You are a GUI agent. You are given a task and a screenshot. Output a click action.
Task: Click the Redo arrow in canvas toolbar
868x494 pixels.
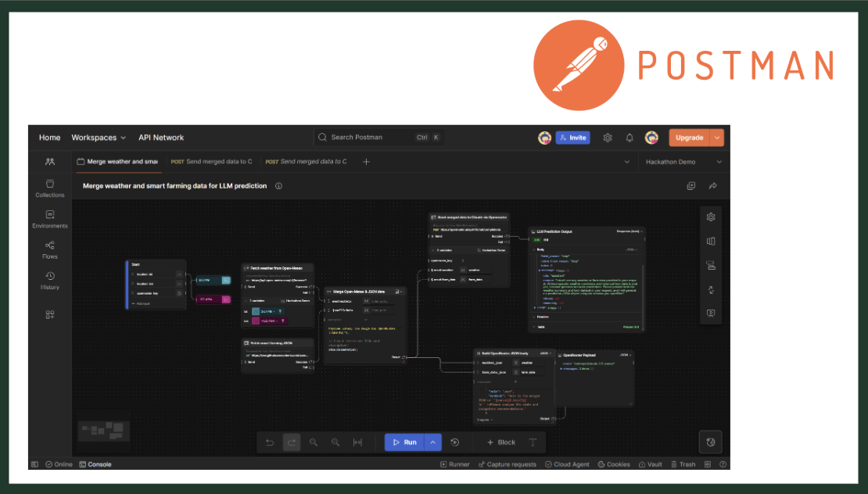[292, 442]
